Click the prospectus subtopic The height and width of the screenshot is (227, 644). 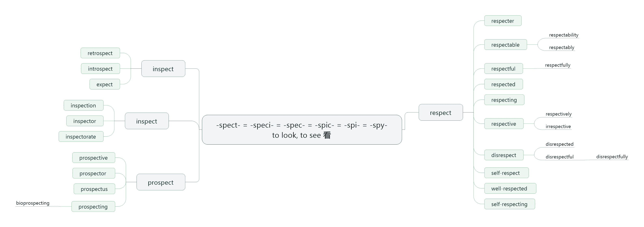click(94, 189)
